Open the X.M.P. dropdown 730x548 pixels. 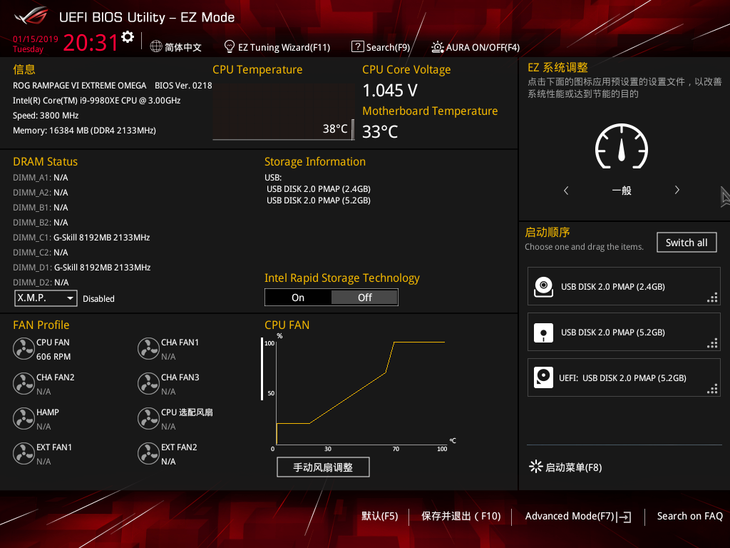(46, 298)
